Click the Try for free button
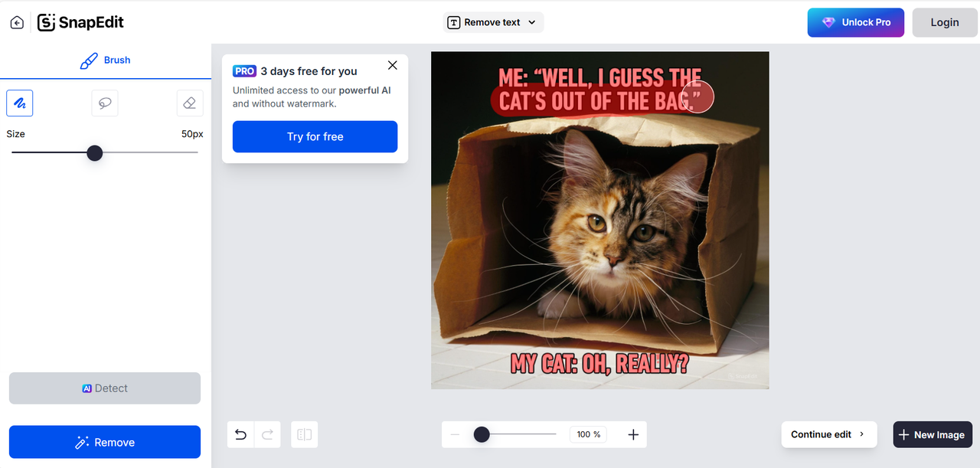980x468 pixels. (315, 136)
